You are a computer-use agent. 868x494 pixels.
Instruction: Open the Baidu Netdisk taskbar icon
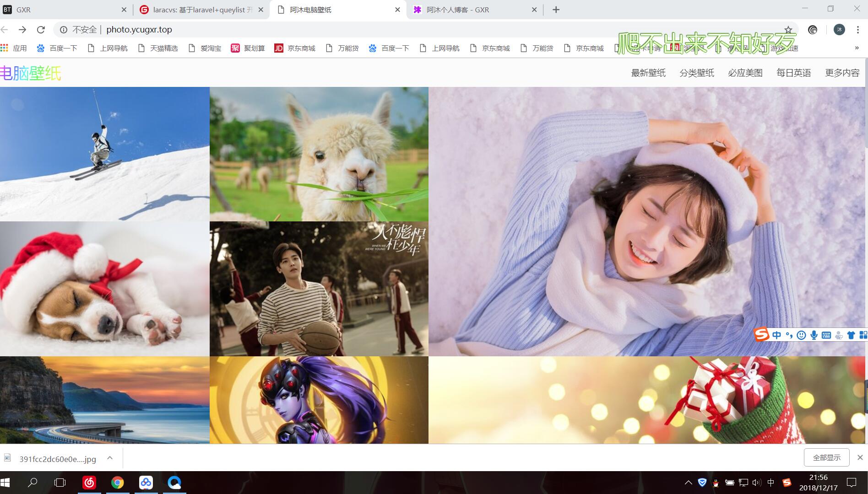click(146, 483)
